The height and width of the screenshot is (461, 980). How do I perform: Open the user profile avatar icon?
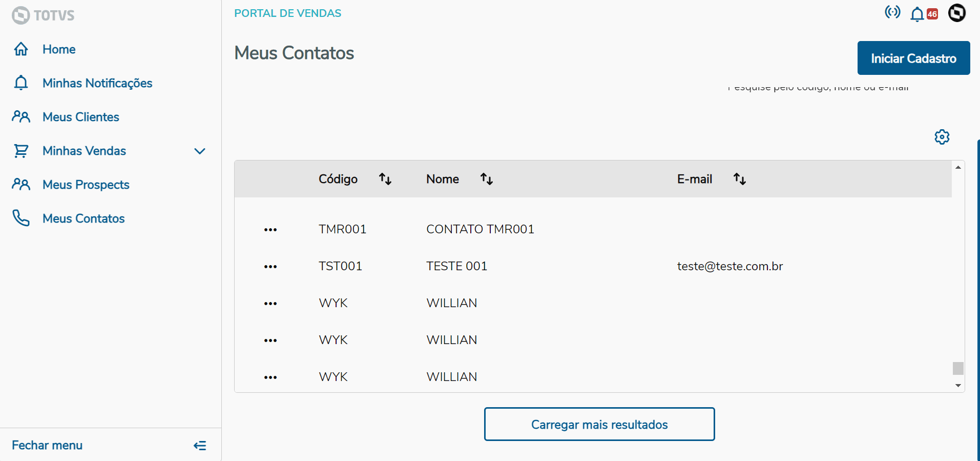956,13
